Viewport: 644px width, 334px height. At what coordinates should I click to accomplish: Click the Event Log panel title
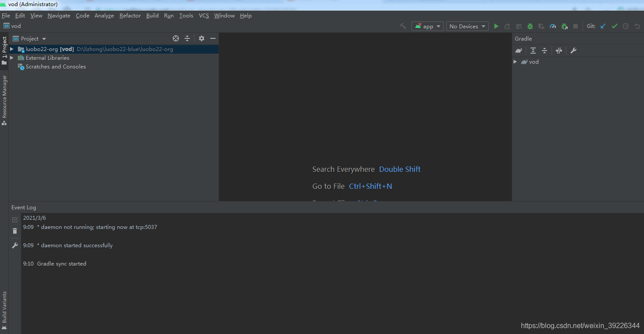click(x=24, y=208)
